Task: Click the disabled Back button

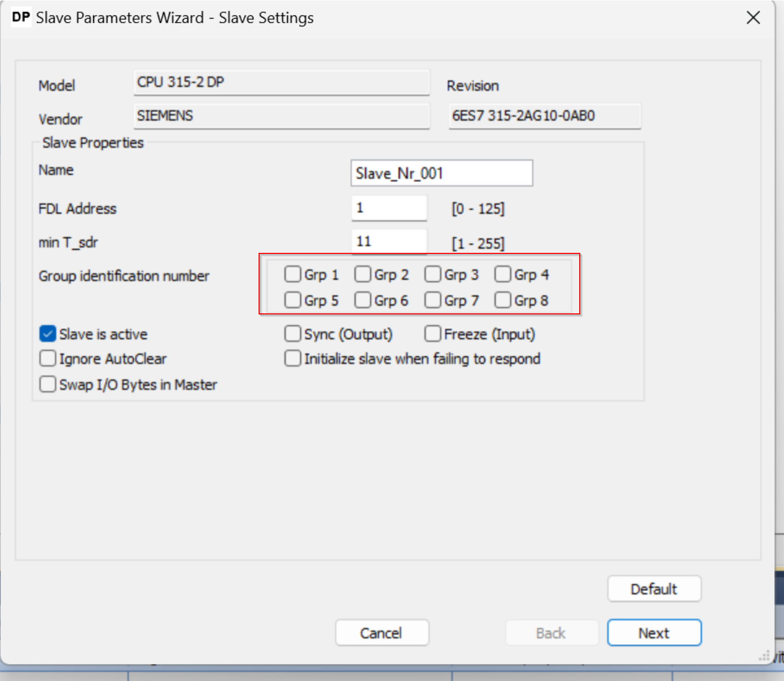Action: pyautogui.click(x=551, y=632)
